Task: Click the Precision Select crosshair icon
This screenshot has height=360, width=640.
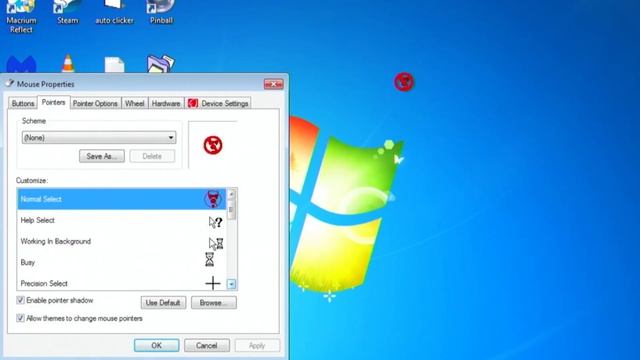Action: click(x=213, y=283)
